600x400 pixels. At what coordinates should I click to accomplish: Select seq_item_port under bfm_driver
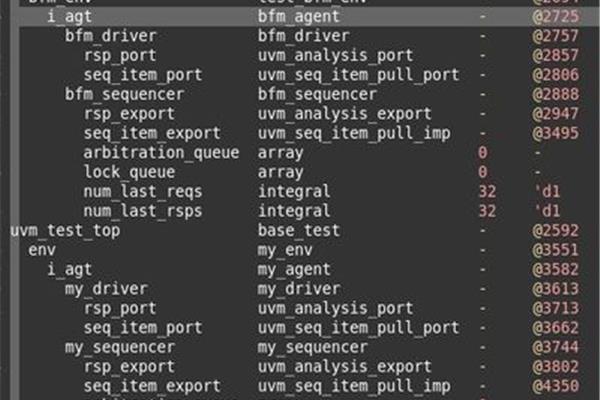(143, 75)
